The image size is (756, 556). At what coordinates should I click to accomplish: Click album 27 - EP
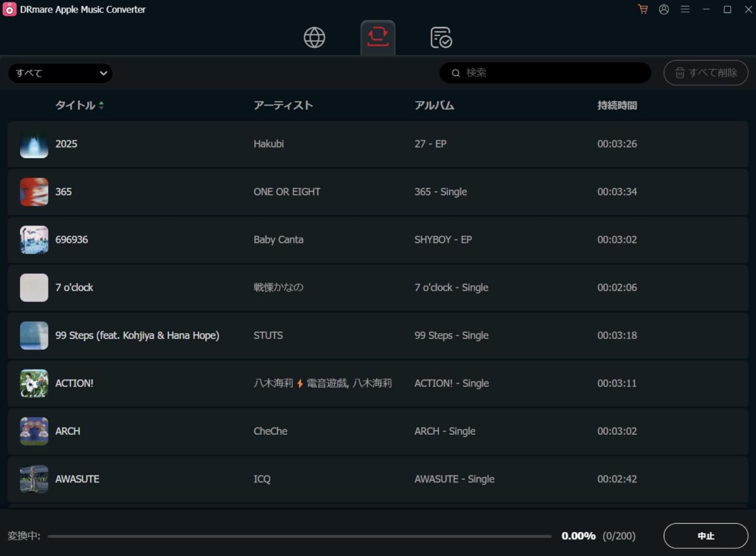(x=430, y=144)
